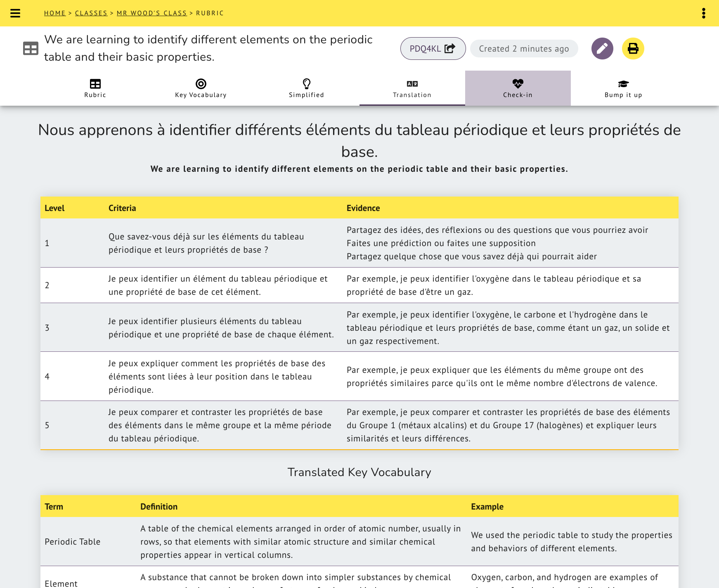Click the Element term cell
This screenshot has width=719, height=588.
coord(61,583)
